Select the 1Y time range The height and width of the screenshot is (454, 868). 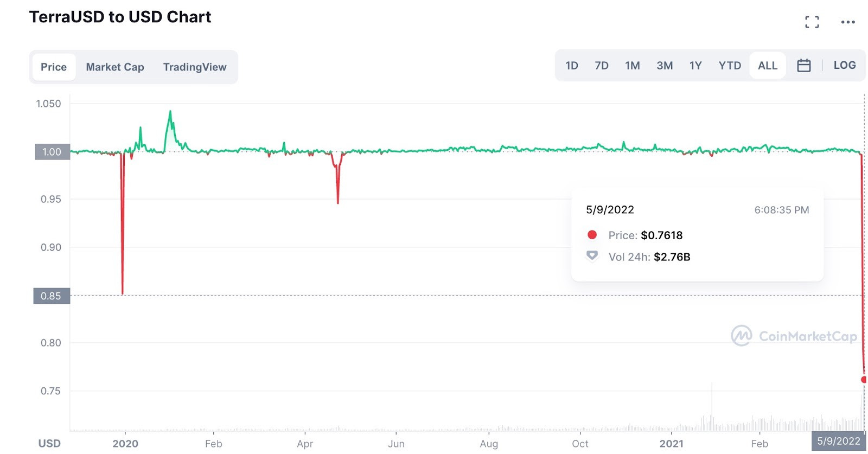[x=695, y=66]
